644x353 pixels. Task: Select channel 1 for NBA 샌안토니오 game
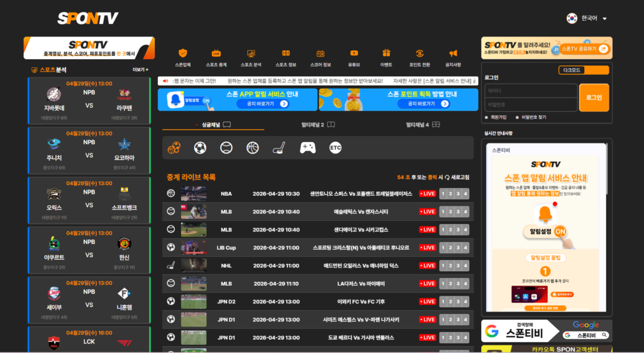pos(443,194)
